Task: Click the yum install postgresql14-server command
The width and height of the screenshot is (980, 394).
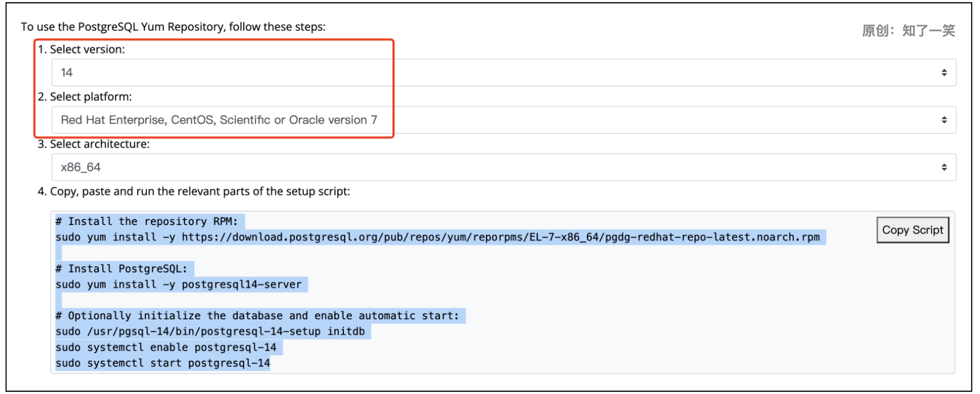Action: click(x=179, y=285)
